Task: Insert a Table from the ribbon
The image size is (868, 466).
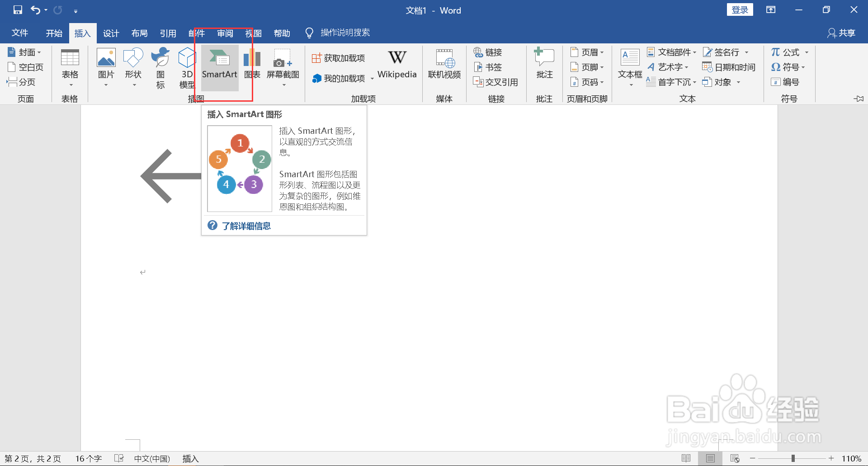Action: [70, 68]
